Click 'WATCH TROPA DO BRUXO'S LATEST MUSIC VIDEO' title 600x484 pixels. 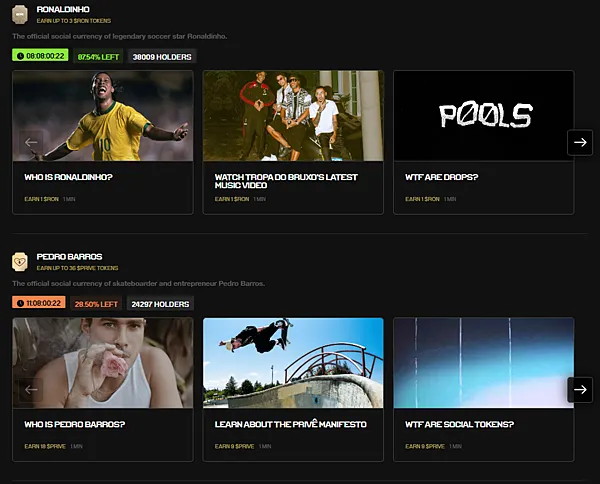coord(286,181)
